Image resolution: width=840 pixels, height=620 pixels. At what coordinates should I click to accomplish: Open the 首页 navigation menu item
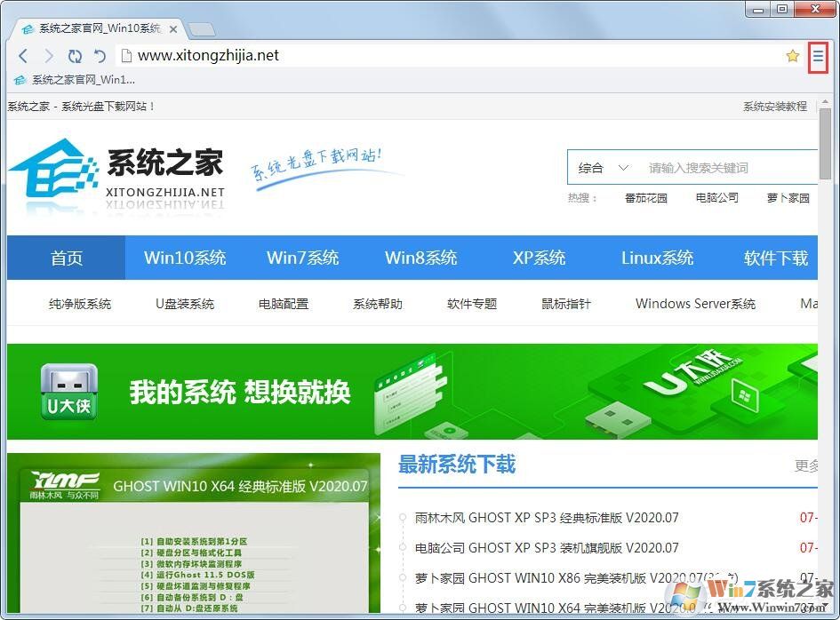click(x=66, y=258)
